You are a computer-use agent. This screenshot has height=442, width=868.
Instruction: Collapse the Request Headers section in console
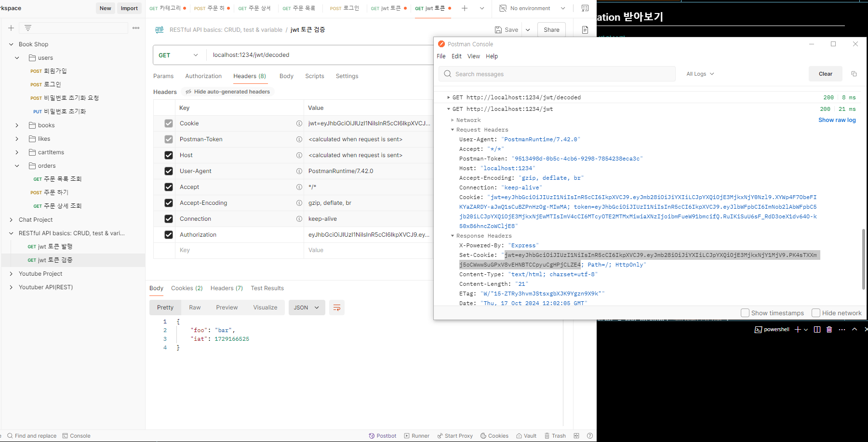(x=453, y=130)
